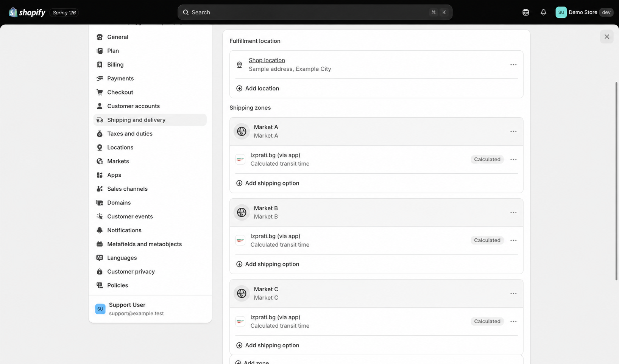Open the Plan settings page
619x364 pixels.
click(x=150, y=51)
